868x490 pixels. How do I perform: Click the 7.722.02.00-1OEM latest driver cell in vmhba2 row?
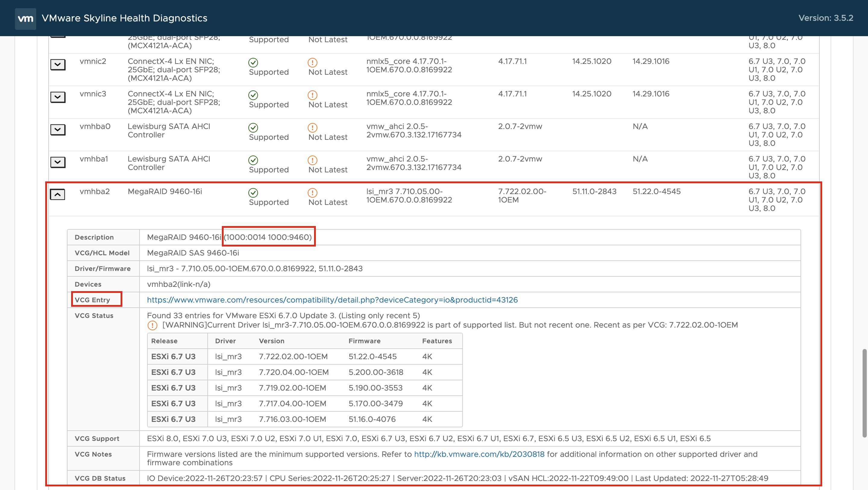pyautogui.click(x=522, y=196)
